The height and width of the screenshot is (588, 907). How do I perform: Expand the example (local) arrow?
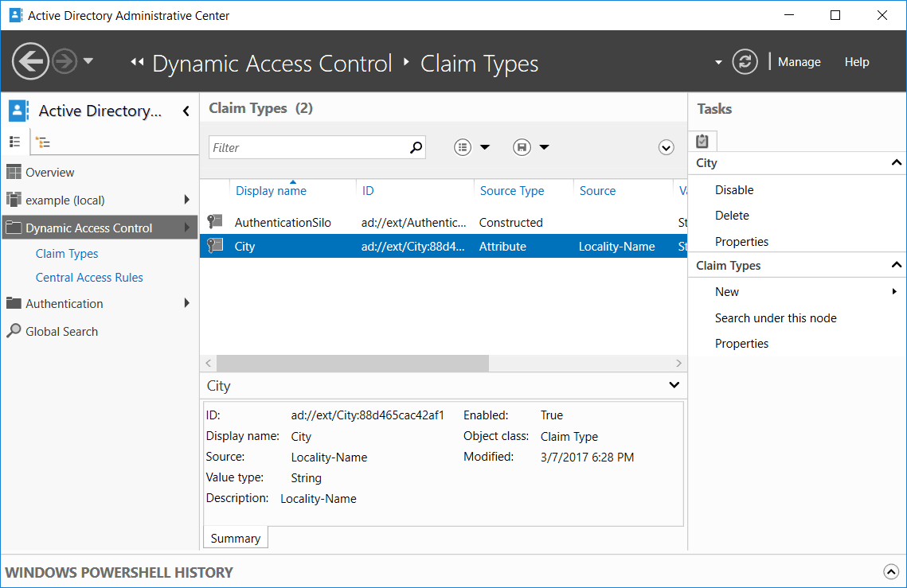[186, 200]
